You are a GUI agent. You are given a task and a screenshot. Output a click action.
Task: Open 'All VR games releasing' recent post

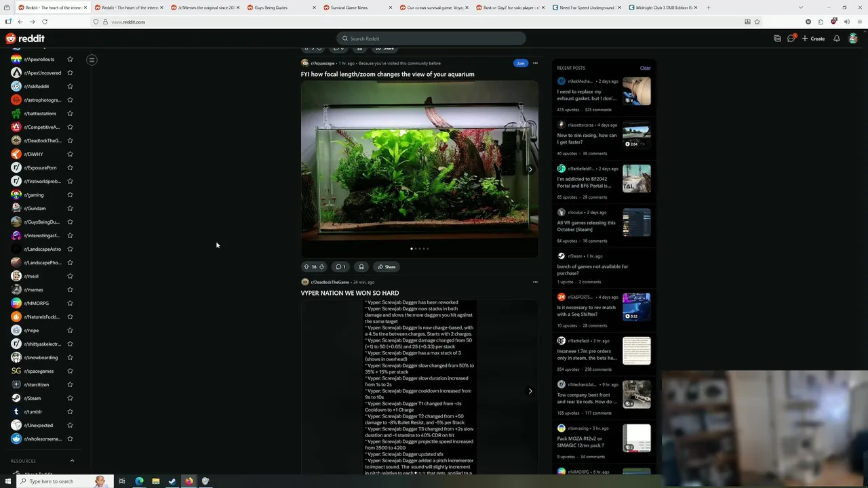pyautogui.click(x=587, y=226)
